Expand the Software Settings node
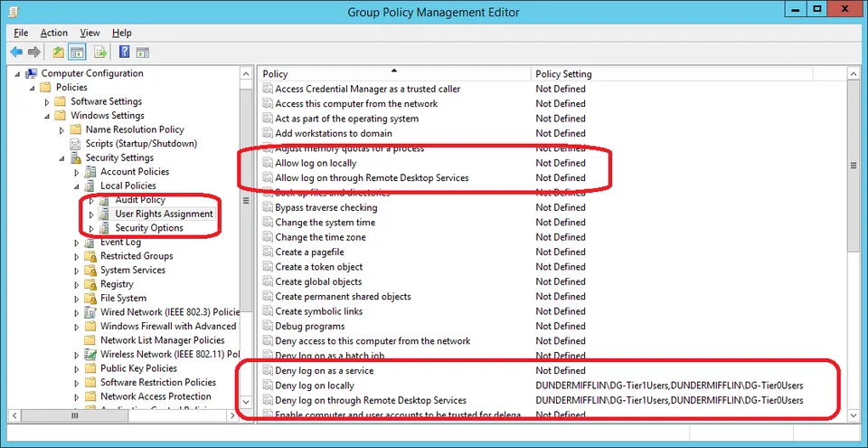Image resolution: width=868 pixels, height=448 pixels. click(47, 101)
